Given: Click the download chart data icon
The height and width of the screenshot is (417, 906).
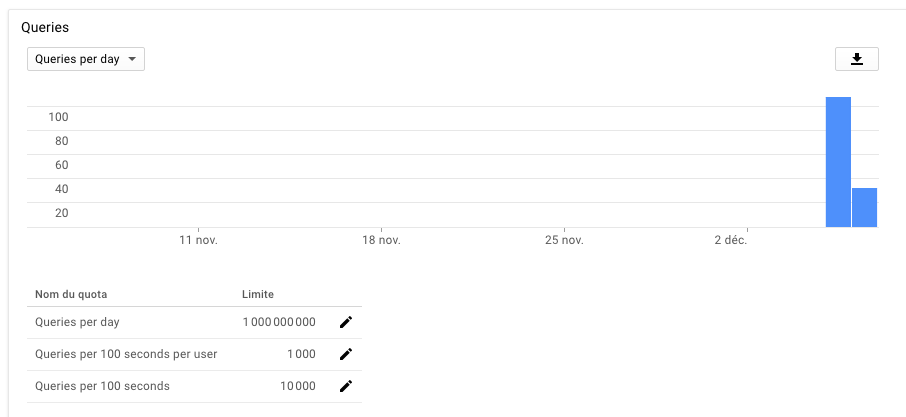Looking at the screenshot, I should tap(856, 59).
